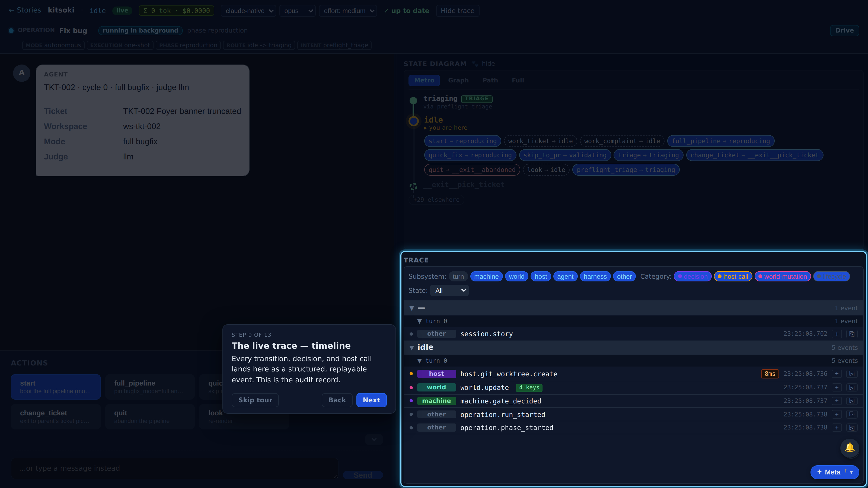This screenshot has height=488, width=868.
Task: Switch to the Full diagram tab
Action: pos(518,80)
